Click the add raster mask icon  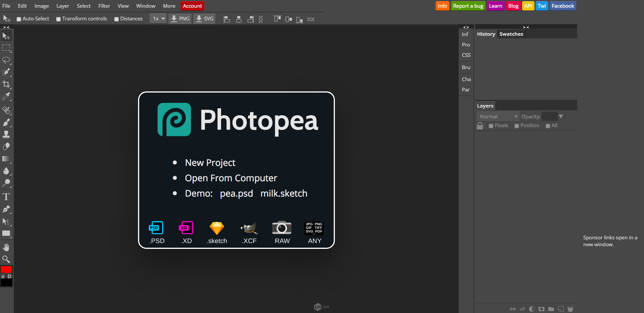(541, 309)
